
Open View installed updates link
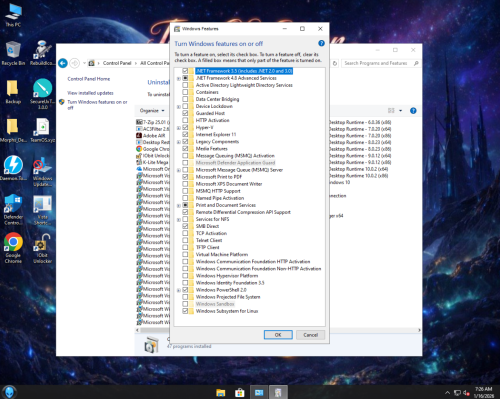(x=90, y=93)
